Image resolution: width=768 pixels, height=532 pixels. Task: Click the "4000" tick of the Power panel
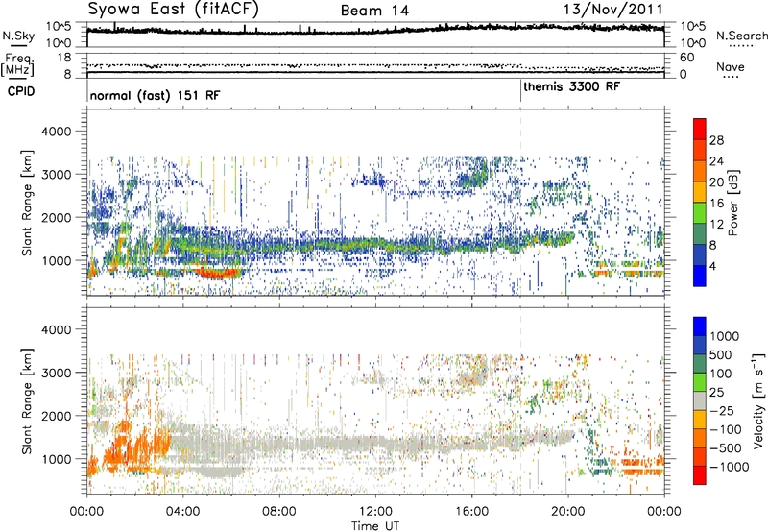(x=59, y=132)
